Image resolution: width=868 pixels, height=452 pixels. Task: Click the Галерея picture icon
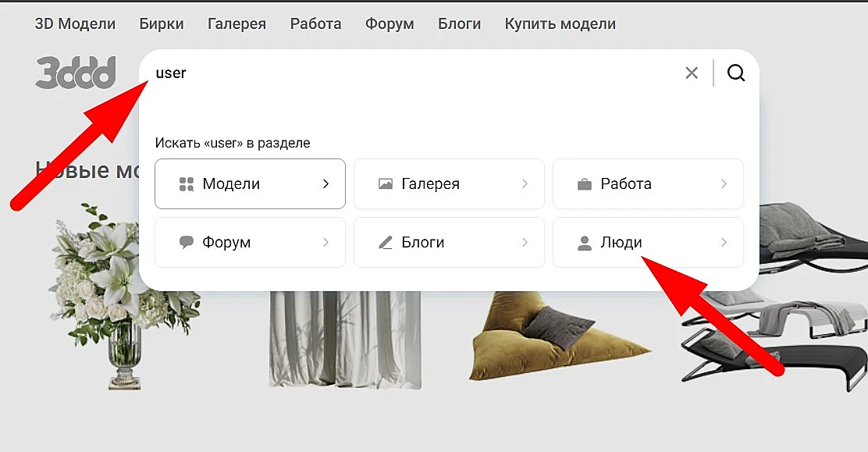[x=386, y=184]
